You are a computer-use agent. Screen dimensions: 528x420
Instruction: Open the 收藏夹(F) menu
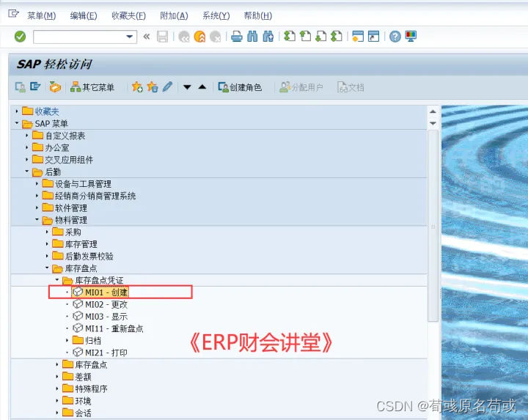coord(128,15)
